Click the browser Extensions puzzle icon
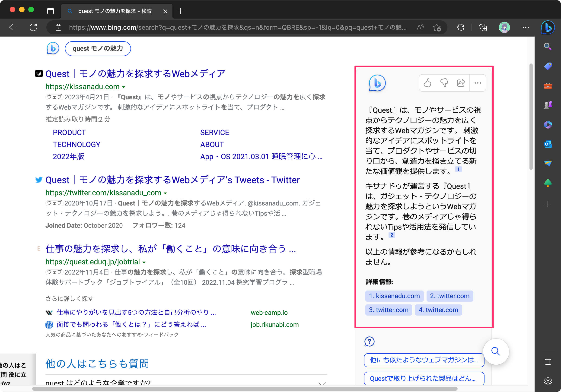The width and height of the screenshot is (561, 392). (x=460, y=27)
